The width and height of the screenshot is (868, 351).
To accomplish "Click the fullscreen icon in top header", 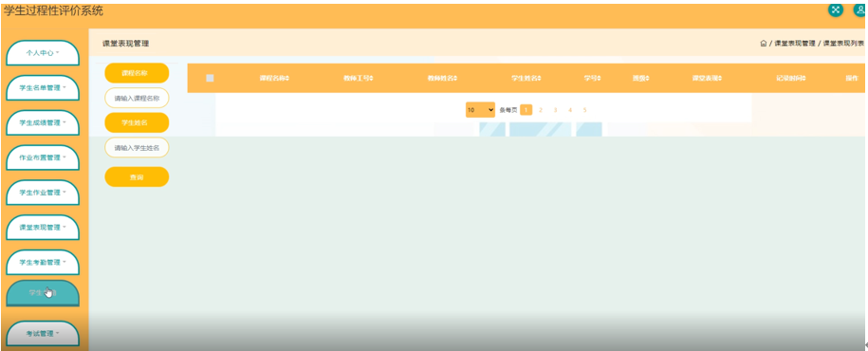I will pos(836,9).
